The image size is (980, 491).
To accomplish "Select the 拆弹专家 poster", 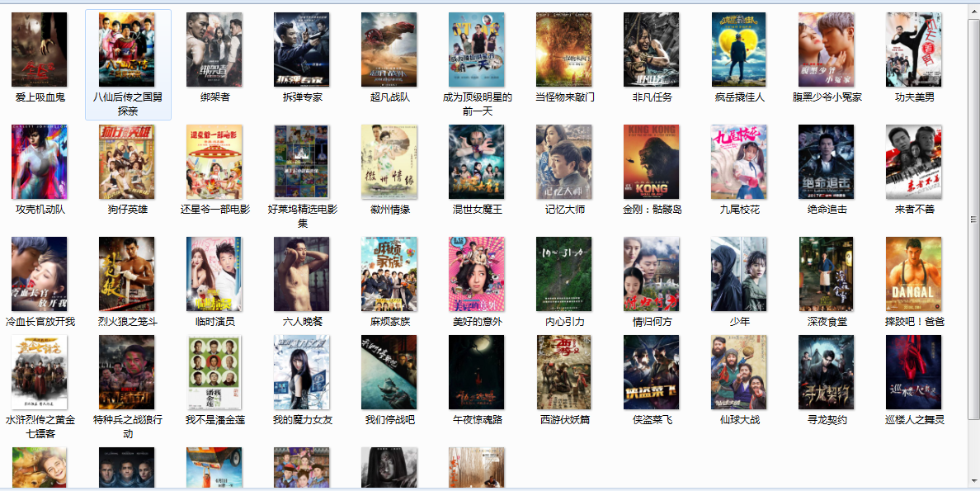I will (302, 50).
